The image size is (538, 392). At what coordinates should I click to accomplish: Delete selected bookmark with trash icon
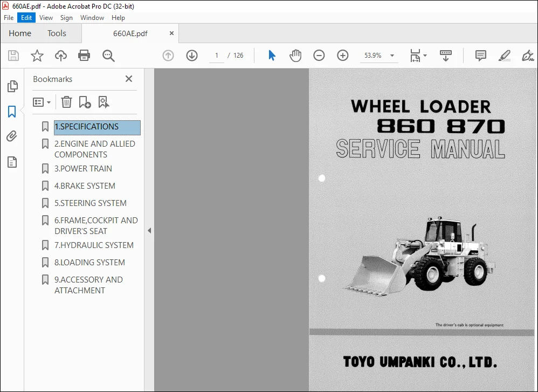pos(66,102)
